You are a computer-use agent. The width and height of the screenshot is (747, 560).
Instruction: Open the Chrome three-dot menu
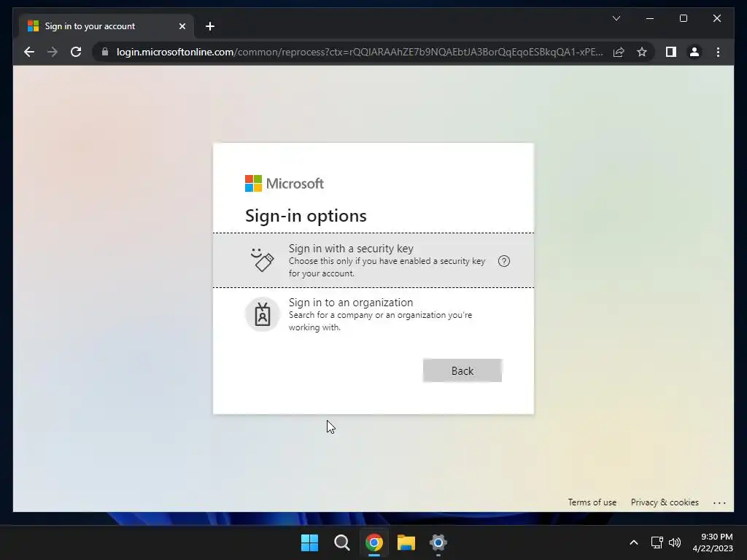[x=718, y=52]
